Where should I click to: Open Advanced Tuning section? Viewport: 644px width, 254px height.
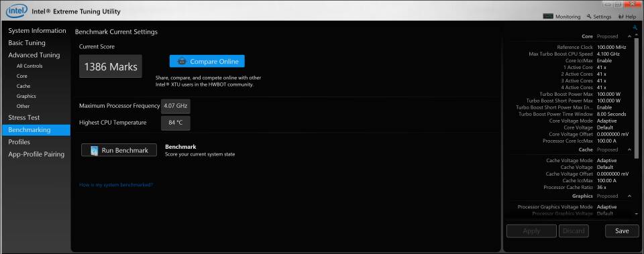pyautogui.click(x=34, y=55)
